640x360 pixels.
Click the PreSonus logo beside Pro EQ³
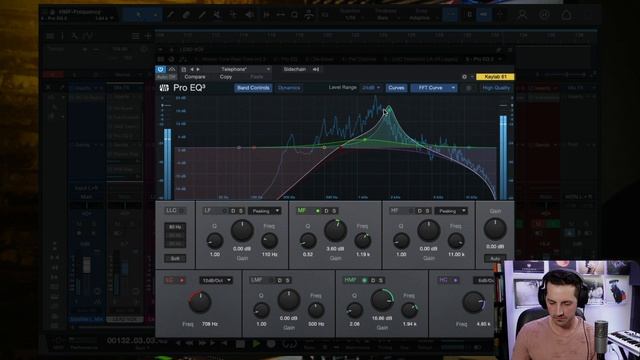point(164,88)
